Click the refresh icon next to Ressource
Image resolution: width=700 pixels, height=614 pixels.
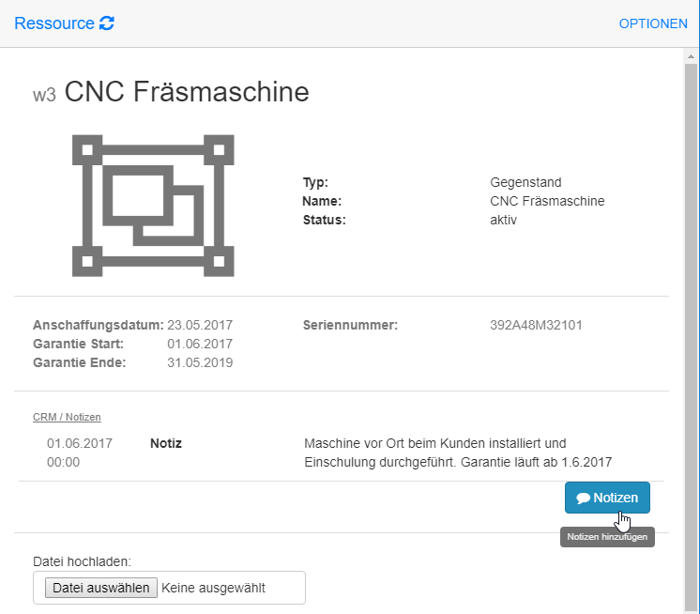tap(107, 23)
